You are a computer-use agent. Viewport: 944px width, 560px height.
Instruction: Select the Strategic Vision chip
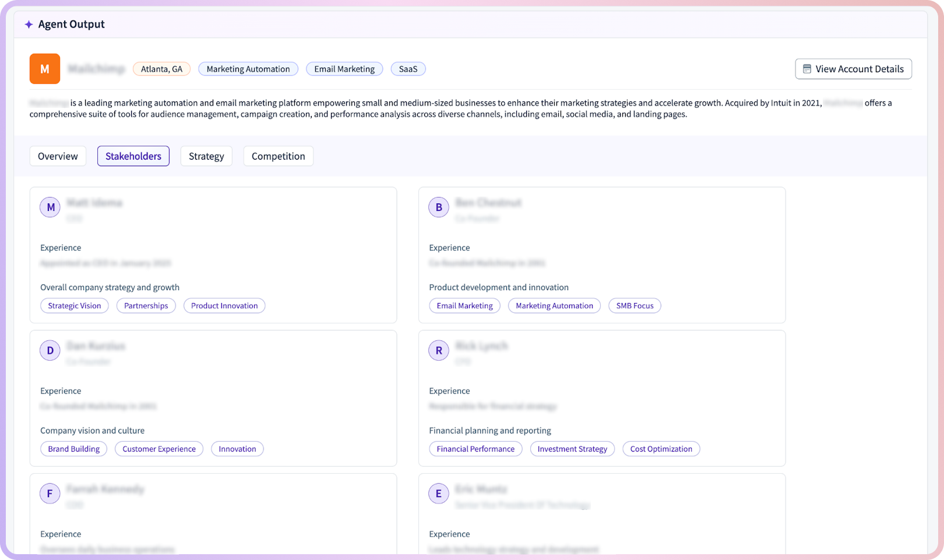click(75, 306)
